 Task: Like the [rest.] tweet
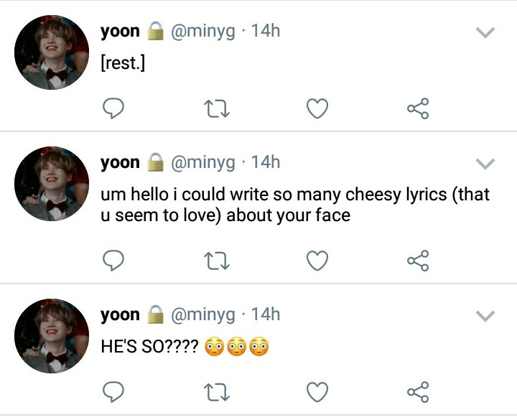317,108
